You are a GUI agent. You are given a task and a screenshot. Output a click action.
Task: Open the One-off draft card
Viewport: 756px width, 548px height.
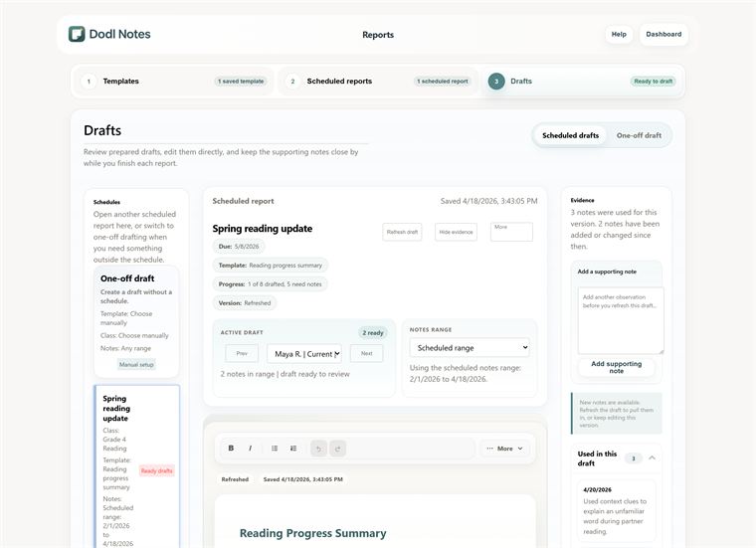[x=136, y=321]
